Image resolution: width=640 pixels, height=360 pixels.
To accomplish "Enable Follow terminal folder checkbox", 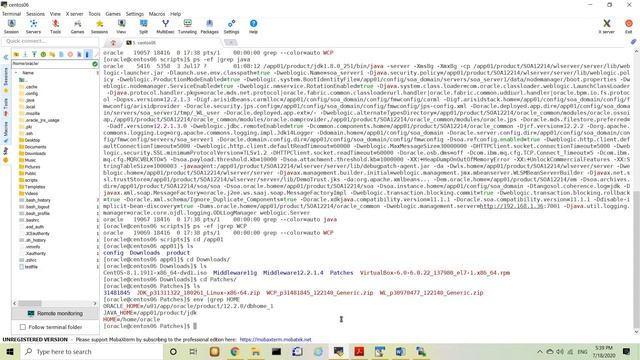I will coord(23,327).
